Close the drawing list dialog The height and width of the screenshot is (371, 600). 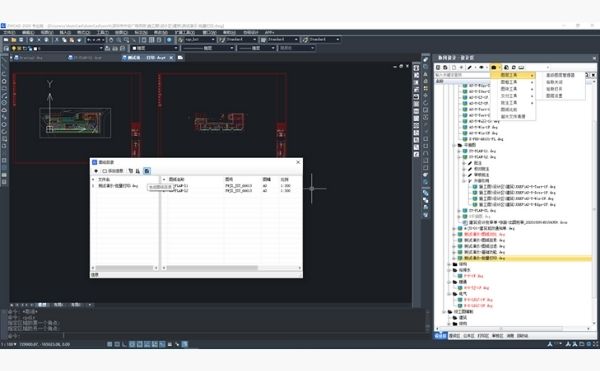[298, 162]
